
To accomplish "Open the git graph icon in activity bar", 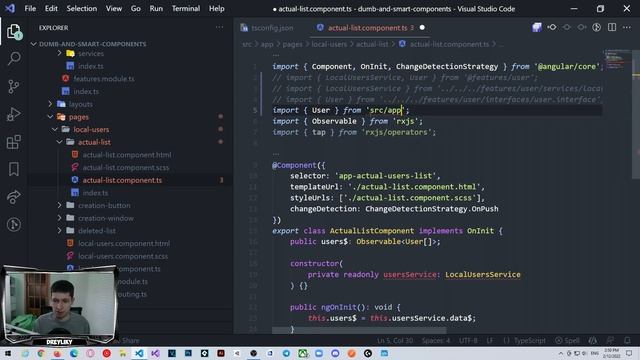I will [13, 224].
